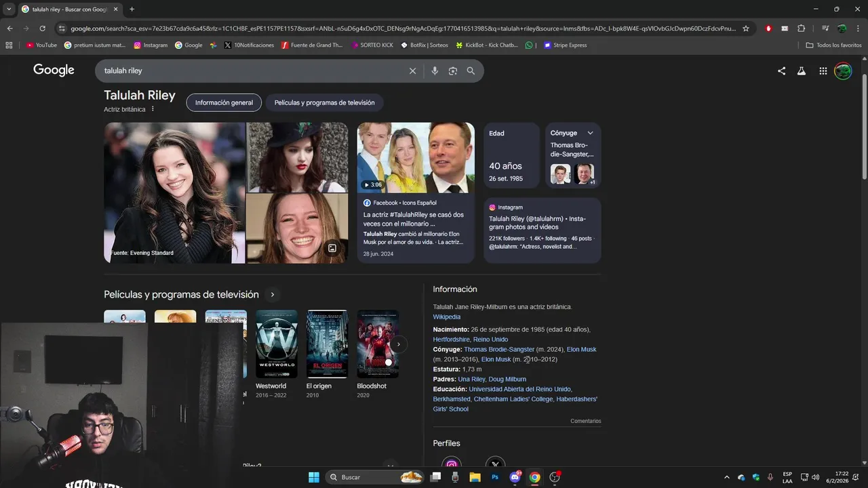This screenshot has height=488, width=868.
Task: Show hidden system tray icons
Action: click(726, 477)
